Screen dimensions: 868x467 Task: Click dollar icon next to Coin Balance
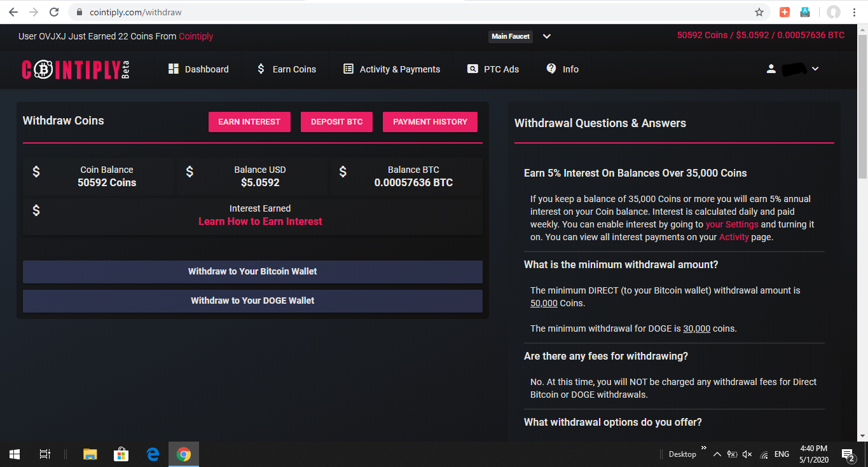[x=36, y=172]
